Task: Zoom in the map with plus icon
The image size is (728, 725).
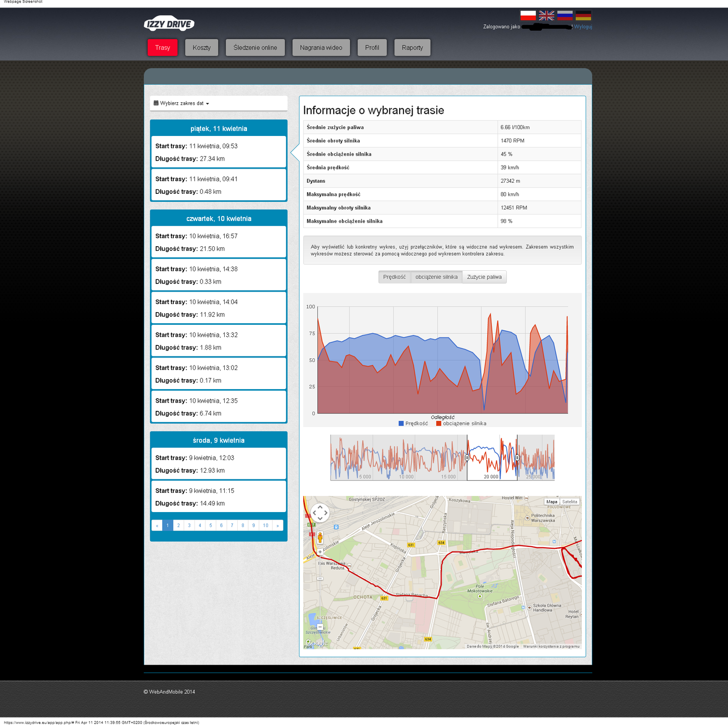Action: coord(320,552)
